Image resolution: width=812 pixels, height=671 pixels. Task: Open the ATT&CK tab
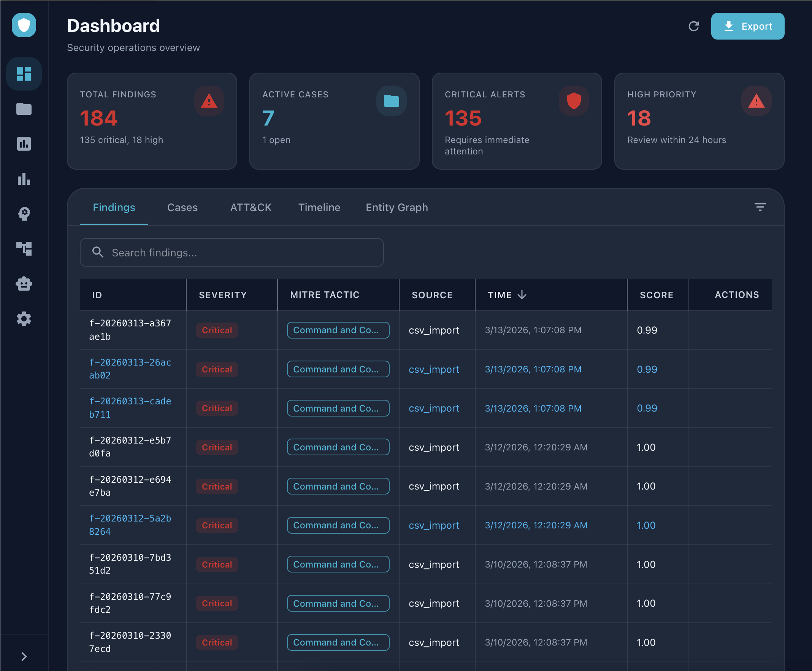250,208
